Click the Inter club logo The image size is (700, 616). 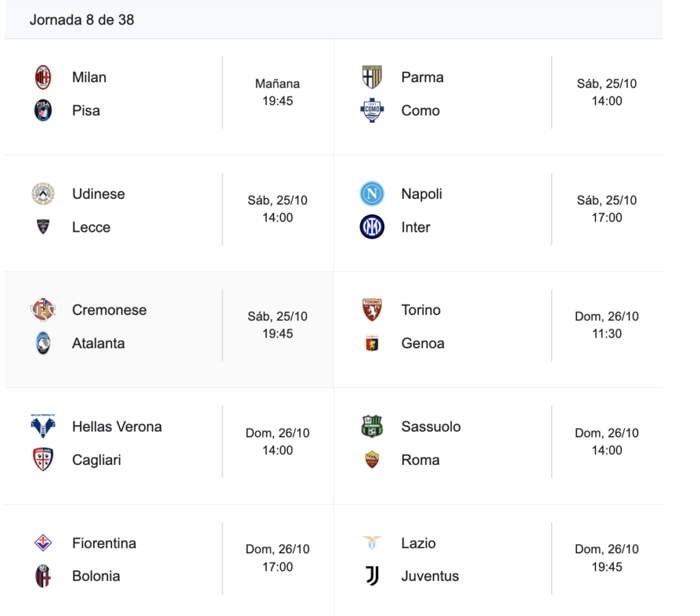click(372, 227)
